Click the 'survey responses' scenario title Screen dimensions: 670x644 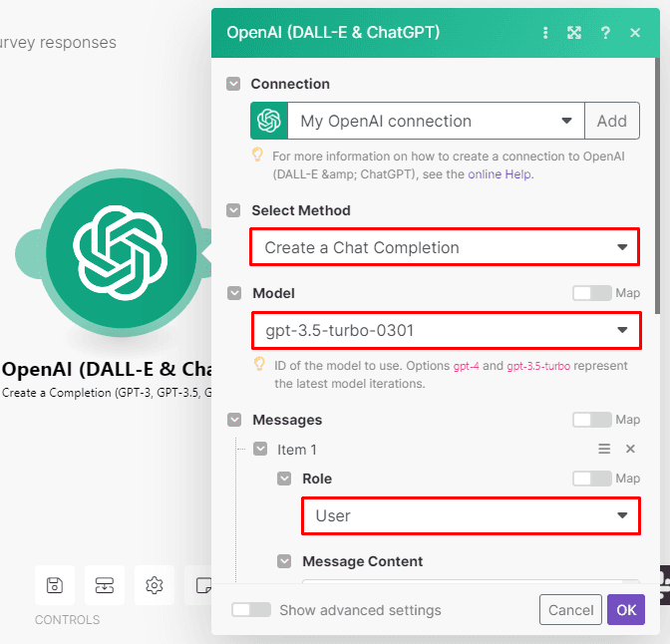point(57,43)
